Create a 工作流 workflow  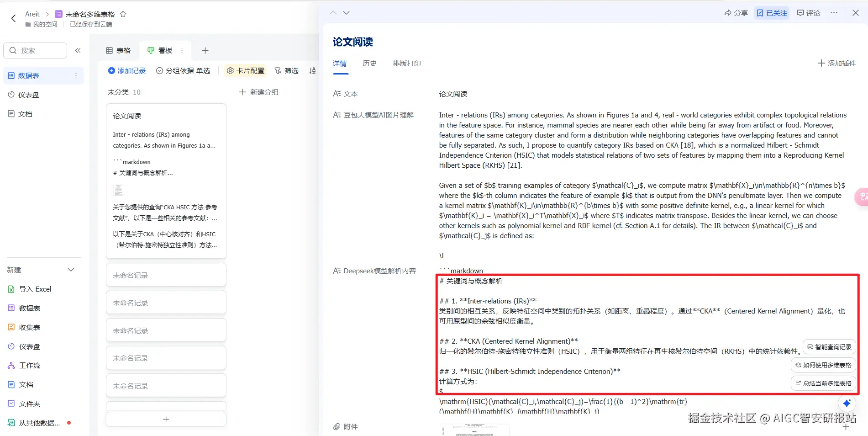click(24, 366)
